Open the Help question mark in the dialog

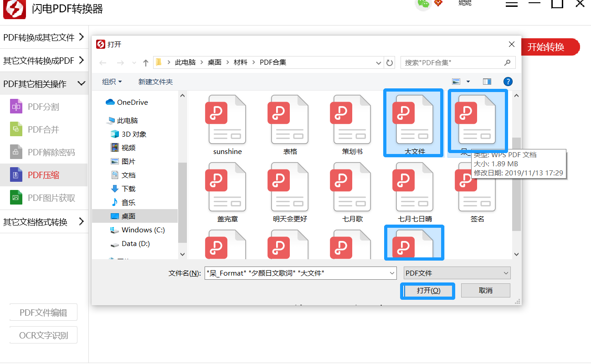click(508, 82)
